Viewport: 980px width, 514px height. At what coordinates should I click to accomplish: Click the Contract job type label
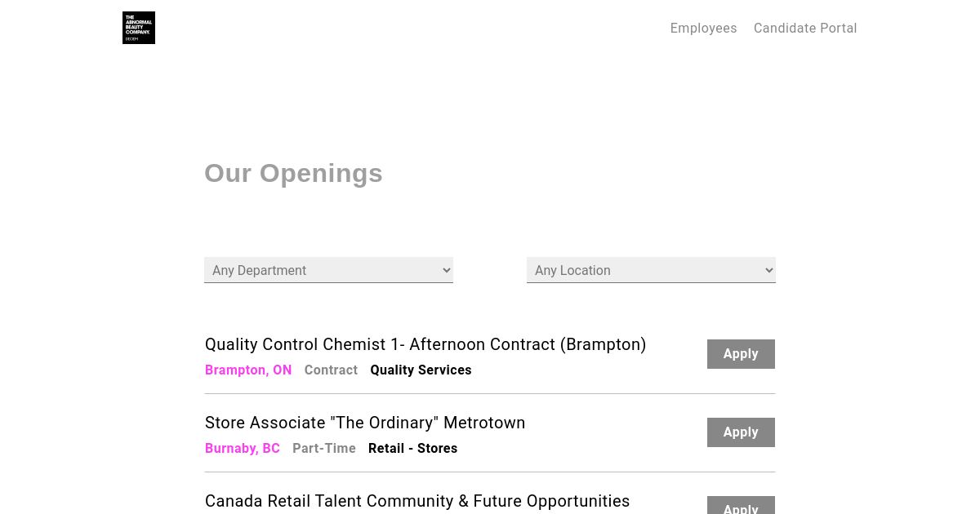(331, 370)
